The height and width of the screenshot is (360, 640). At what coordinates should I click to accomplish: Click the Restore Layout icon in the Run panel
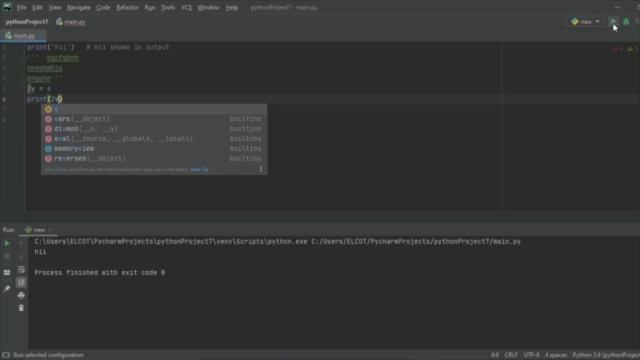coord(7,272)
